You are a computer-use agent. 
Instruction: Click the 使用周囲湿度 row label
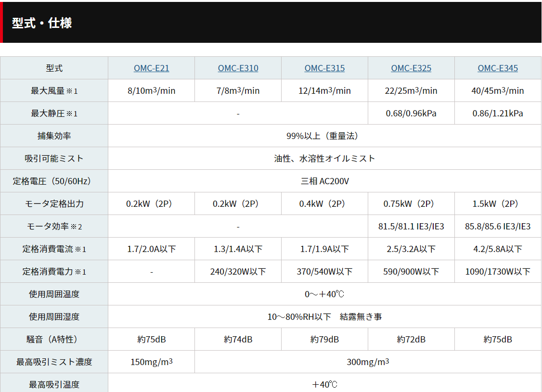tap(54, 316)
